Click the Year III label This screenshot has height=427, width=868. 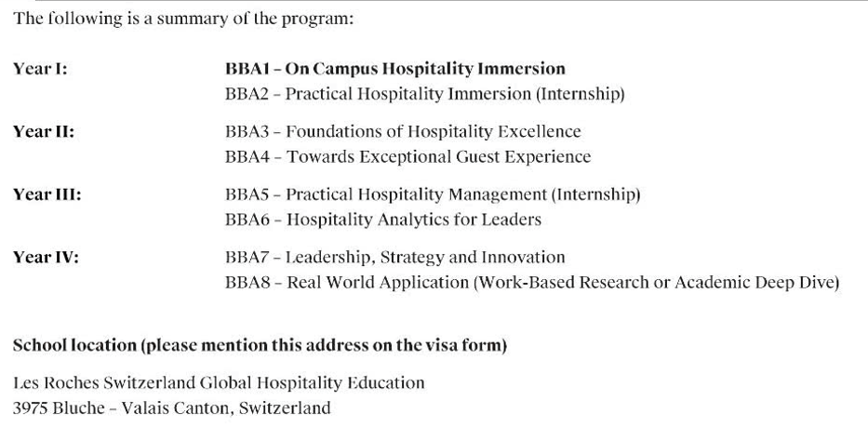click(47, 194)
